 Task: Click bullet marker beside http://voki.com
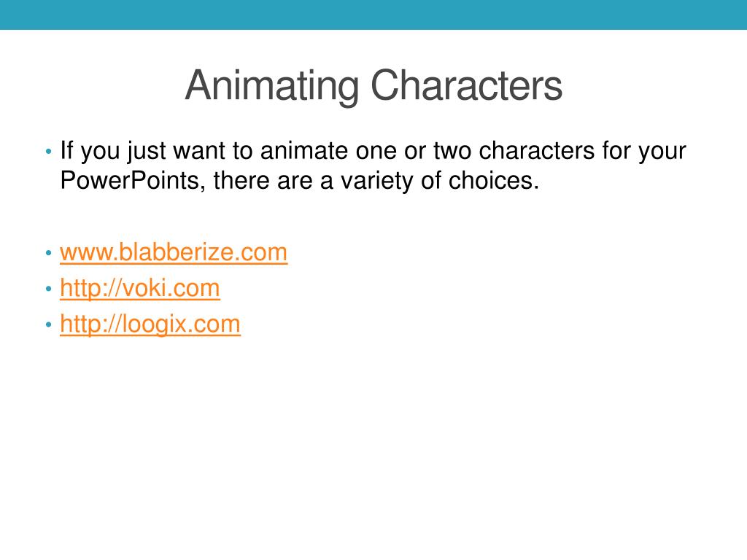click(48, 289)
